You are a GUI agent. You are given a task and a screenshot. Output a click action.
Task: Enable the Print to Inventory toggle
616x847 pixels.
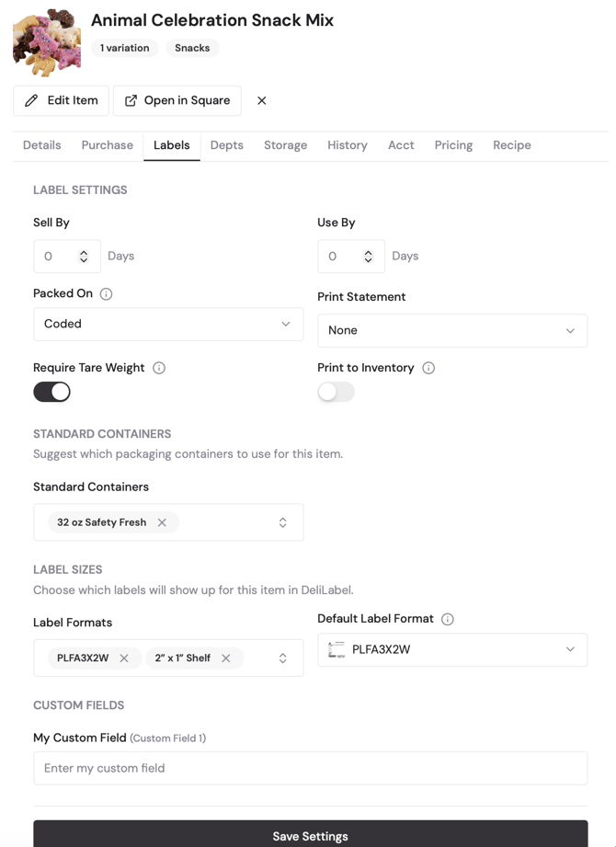click(x=336, y=392)
